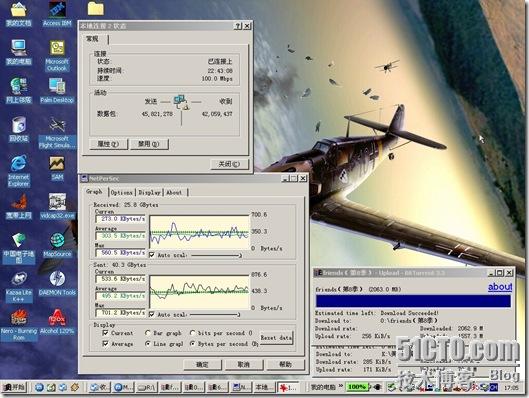This screenshot has height=398, width=529.
Task: Launch Nero Burning Rom desktop icon
Action: [x=19, y=325]
